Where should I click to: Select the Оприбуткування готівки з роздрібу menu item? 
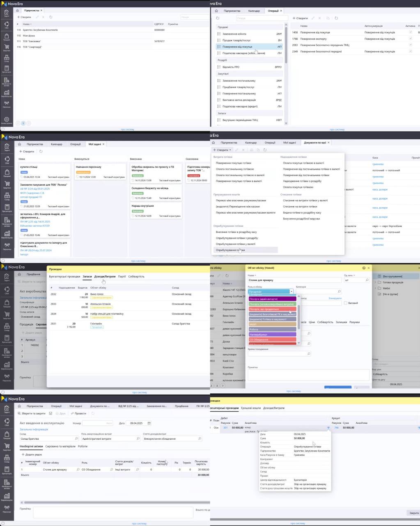[x=237, y=238]
